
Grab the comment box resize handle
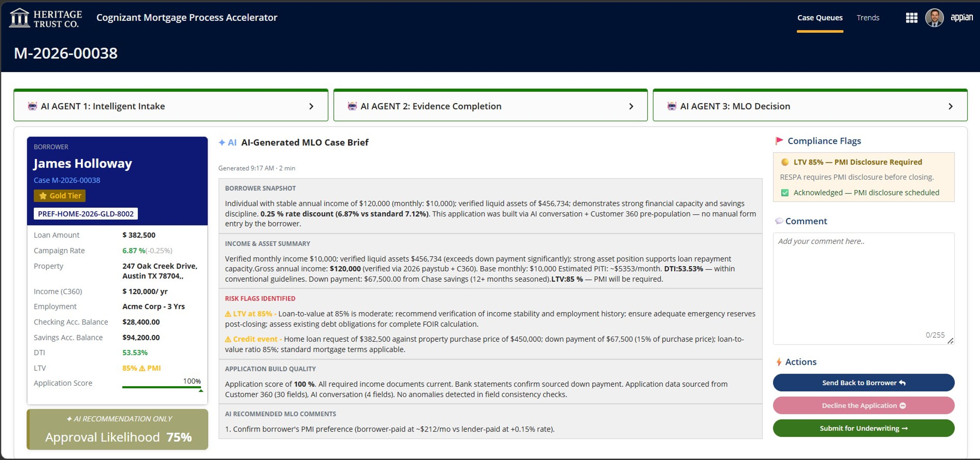(950, 341)
